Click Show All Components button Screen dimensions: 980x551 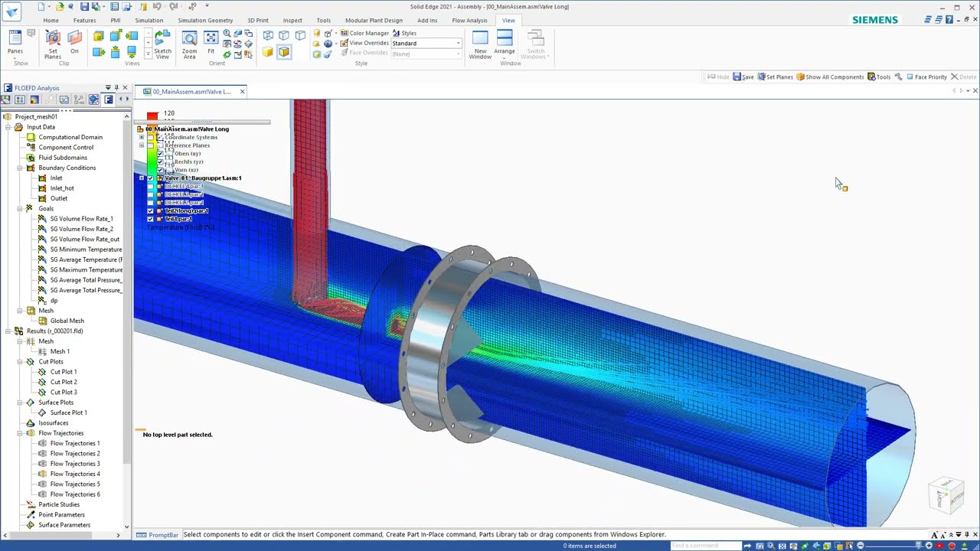tap(830, 77)
